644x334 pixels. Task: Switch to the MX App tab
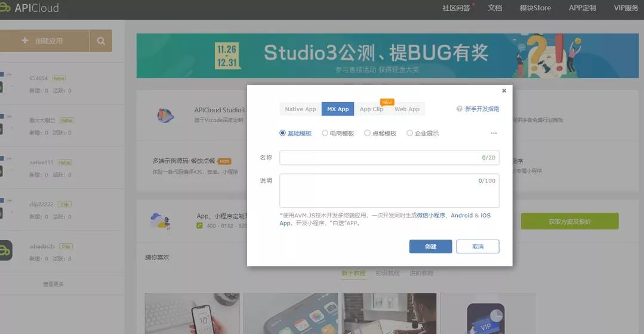[x=338, y=109]
